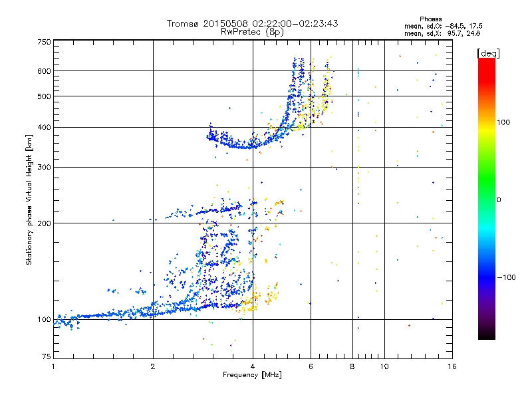Click the blue E-layer trace near 100 km
532x399 pixels.
[x=102, y=315]
